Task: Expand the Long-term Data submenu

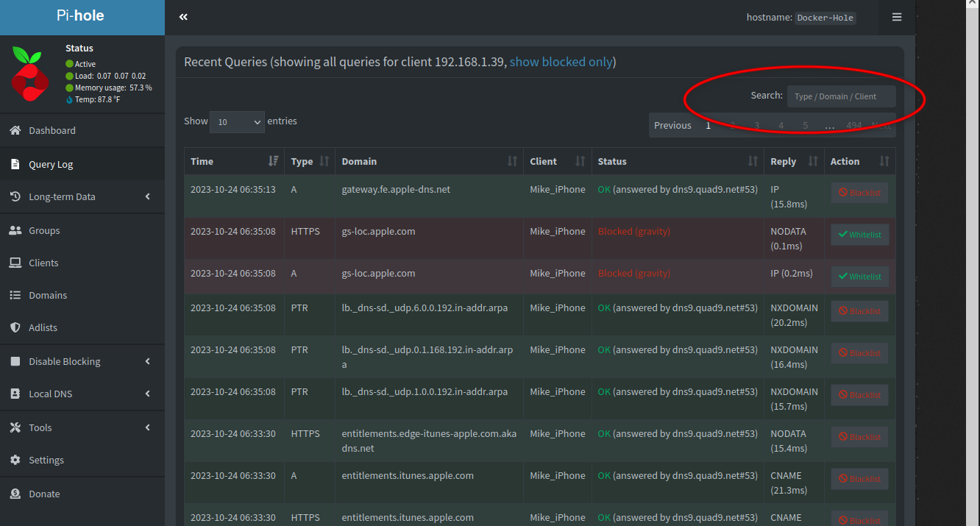Action: (x=147, y=197)
